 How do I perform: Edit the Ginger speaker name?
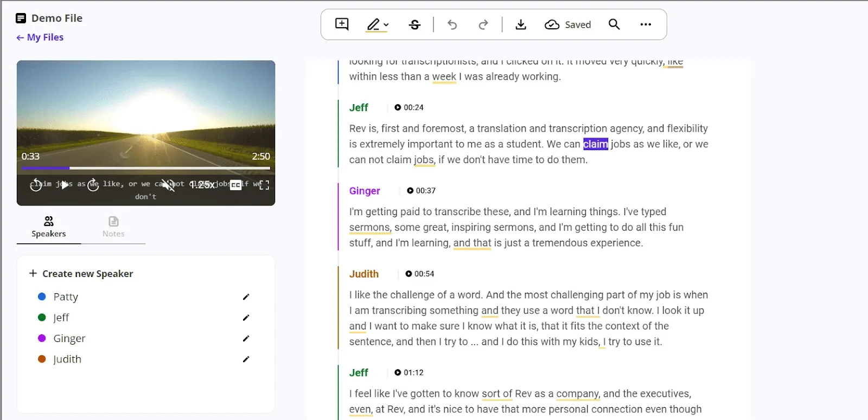pos(246,338)
